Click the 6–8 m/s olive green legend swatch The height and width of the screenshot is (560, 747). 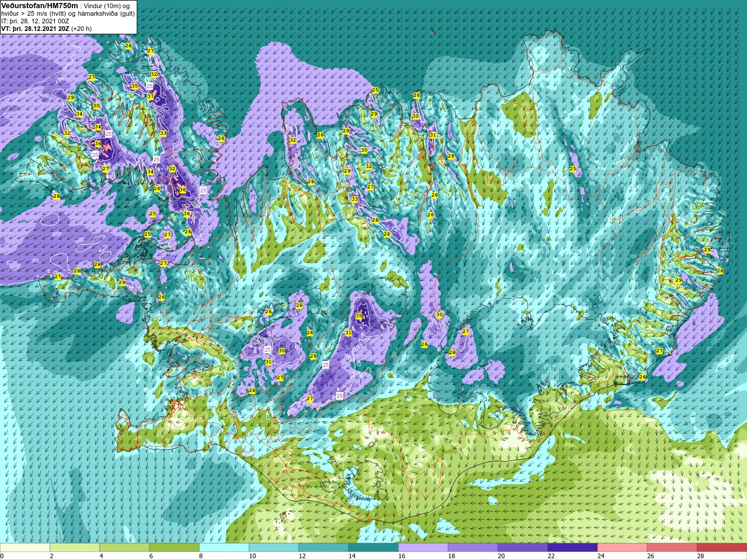point(174,548)
